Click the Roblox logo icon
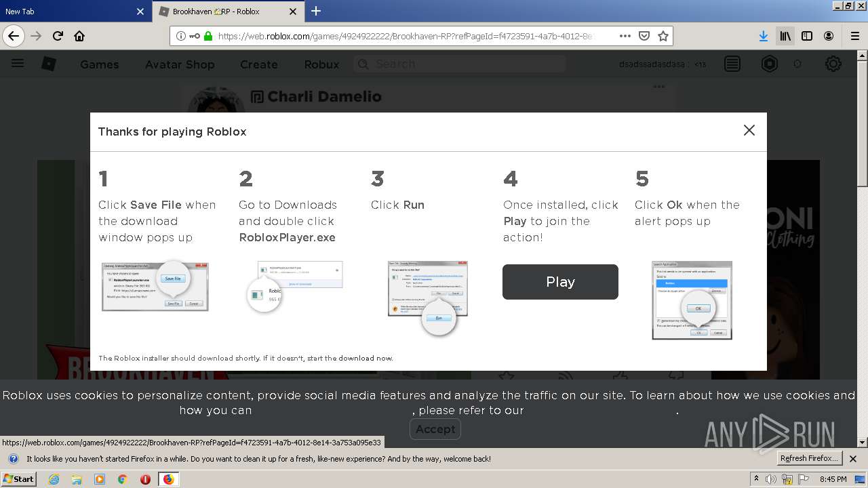 pos(49,64)
